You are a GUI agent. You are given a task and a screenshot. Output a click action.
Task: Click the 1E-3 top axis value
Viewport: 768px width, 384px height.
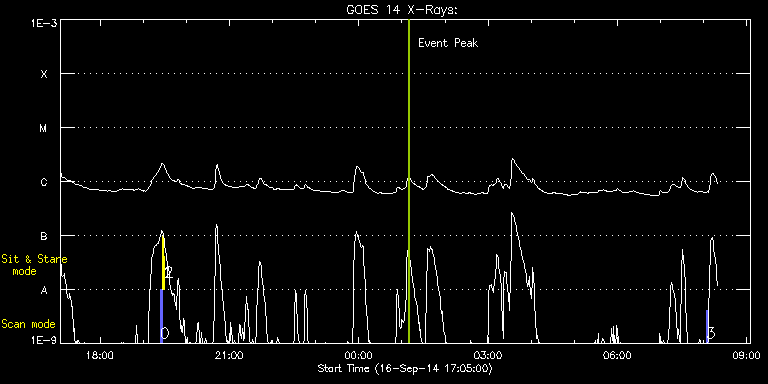coord(44,23)
